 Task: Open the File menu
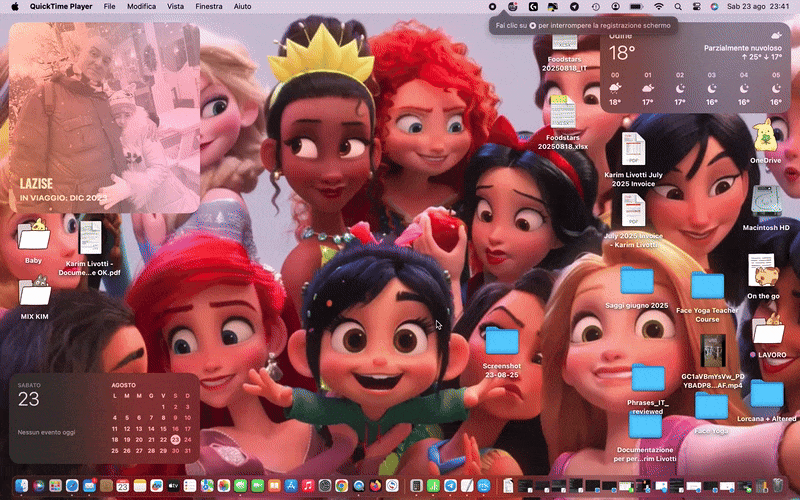pyautogui.click(x=109, y=7)
